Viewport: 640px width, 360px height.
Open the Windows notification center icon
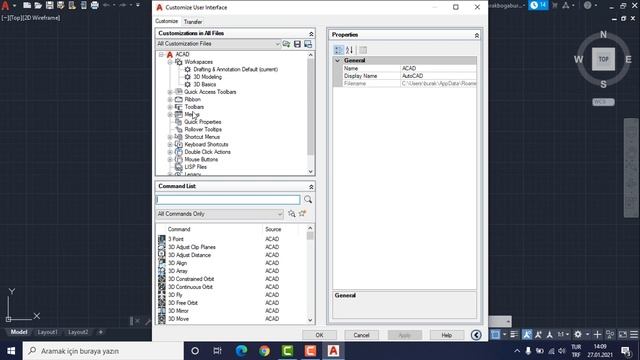tap(626, 351)
